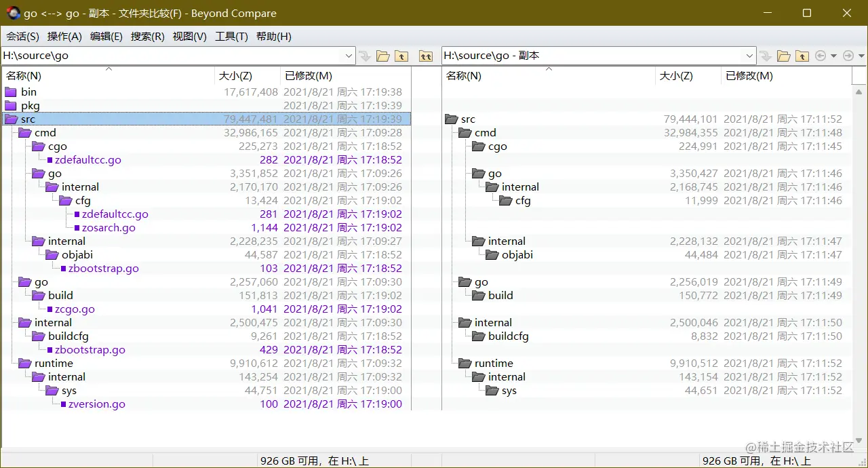Screen dimensions: 868x468
Task: Collapse the cmd folder in right pane
Action: [465, 133]
